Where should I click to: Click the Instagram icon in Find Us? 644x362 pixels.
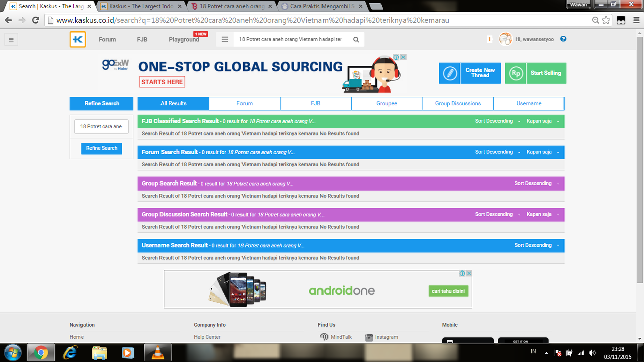(369, 337)
